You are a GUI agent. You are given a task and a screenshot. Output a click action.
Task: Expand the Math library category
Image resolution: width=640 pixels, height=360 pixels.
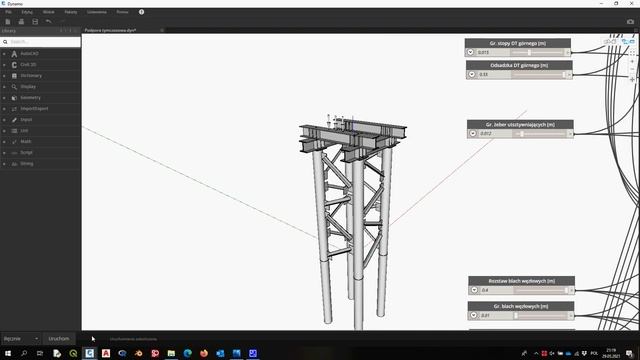[4, 142]
